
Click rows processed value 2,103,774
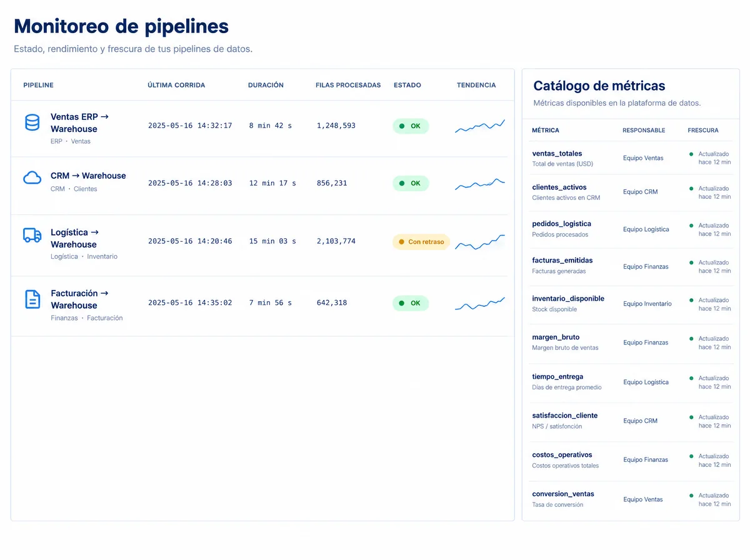pyautogui.click(x=336, y=241)
